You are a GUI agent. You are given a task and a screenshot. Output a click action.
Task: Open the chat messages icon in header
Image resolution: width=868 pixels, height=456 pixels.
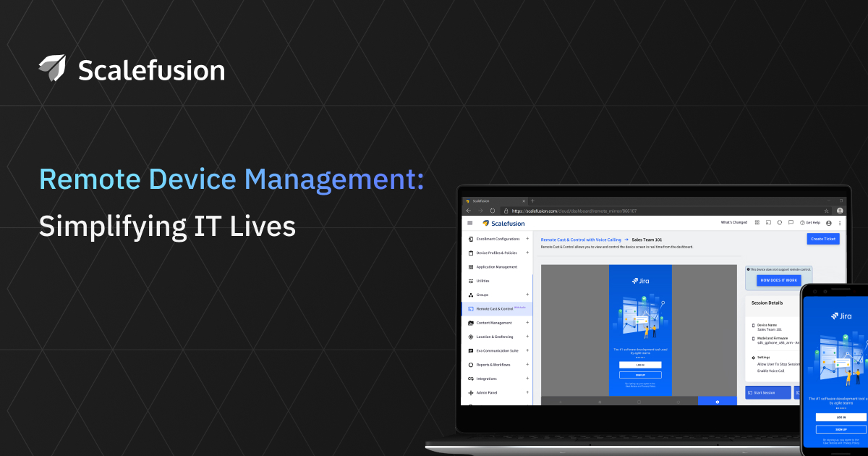(x=791, y=223)
